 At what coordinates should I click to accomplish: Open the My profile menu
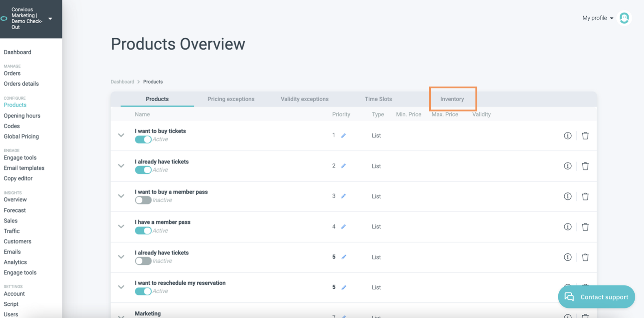597,18
